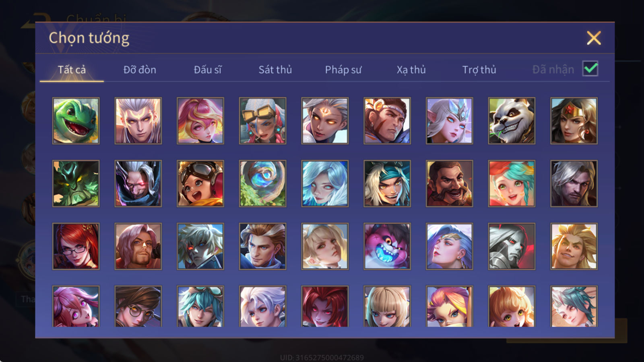Screen dimensions: 644x362
Task: Choose the green tree monster hero
Action: point(76,183)
